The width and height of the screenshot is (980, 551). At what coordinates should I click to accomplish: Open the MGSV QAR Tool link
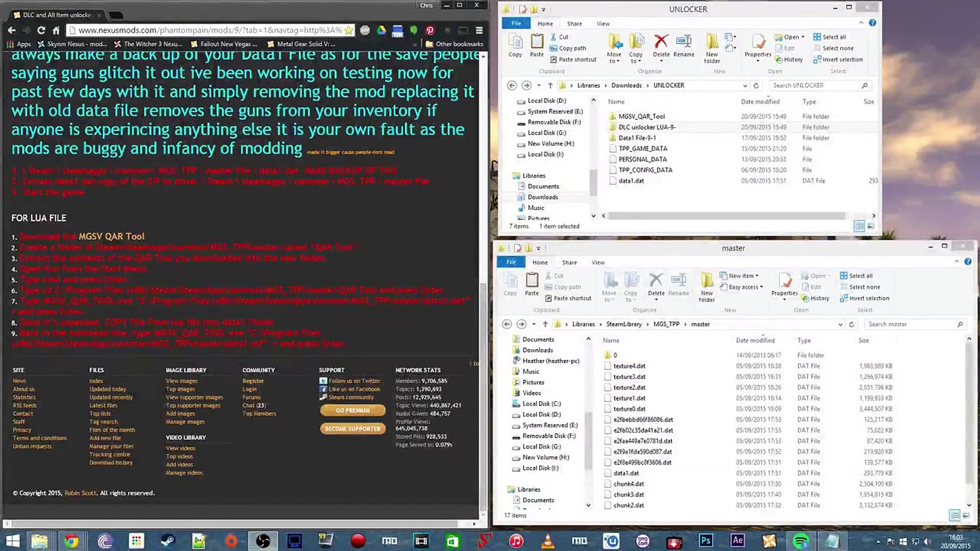111,236
